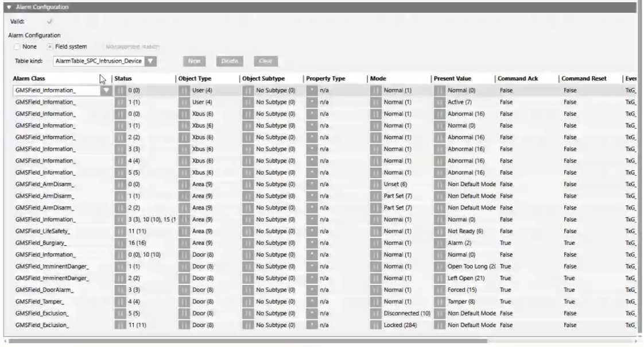Collapse the Alarm Configuration panel
This screenshot has height=347, width=644.
coord(8,7)
